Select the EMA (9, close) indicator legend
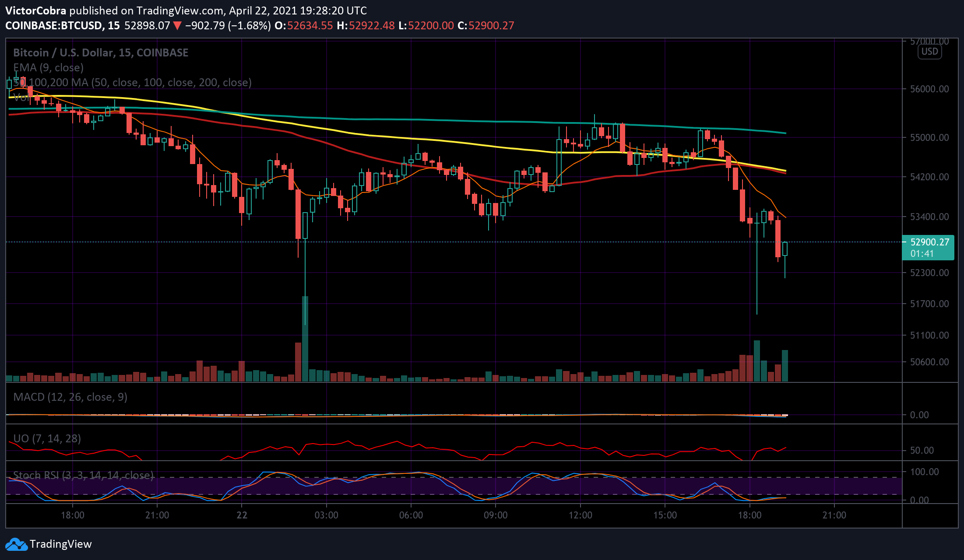The height and width of the screenshot is (560, 964). tap(48, 67)
